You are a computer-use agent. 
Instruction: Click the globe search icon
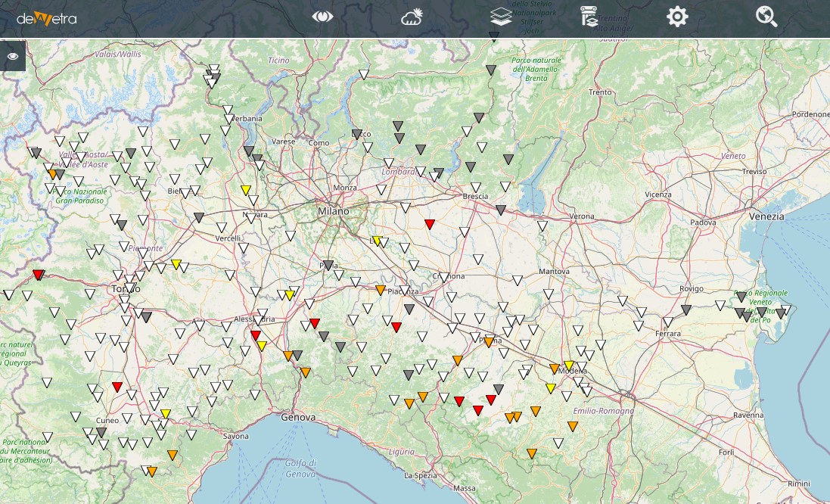[766, 17]
